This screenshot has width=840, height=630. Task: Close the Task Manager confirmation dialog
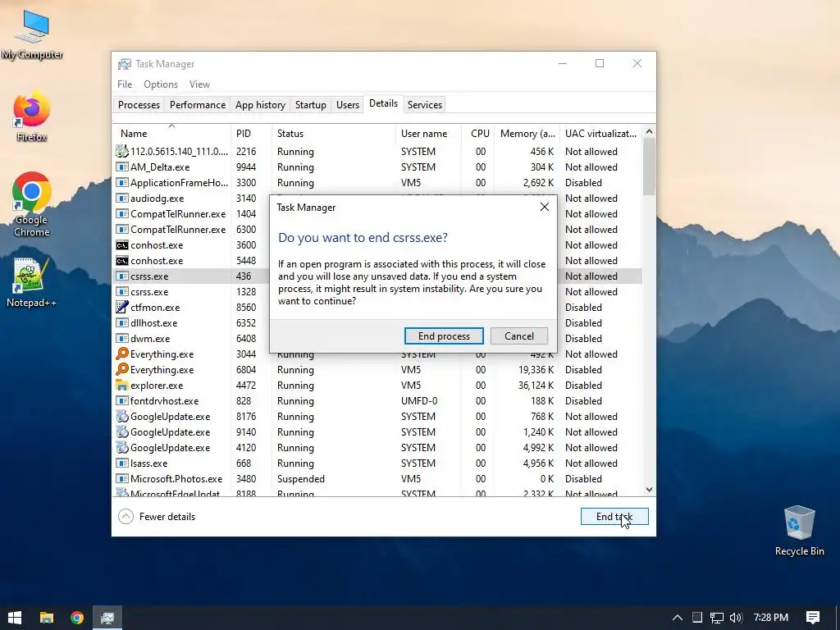pyautogui.click(x=545, y=207)
